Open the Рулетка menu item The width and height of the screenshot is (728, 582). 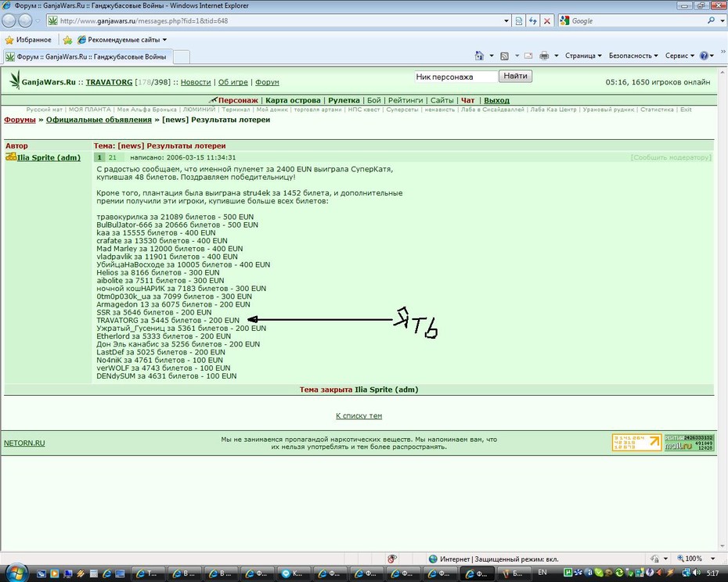click(x=344, y=100)
